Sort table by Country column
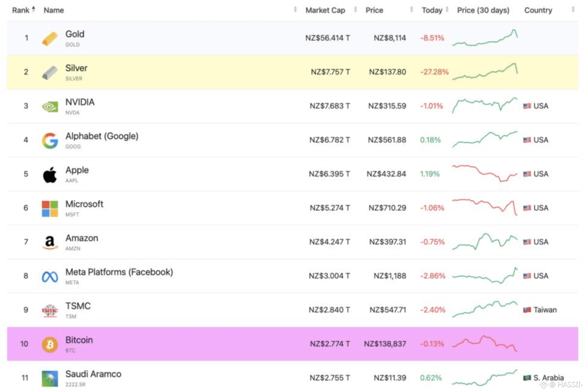The width and height of the screenshot is (585, 392). point(538,10)
